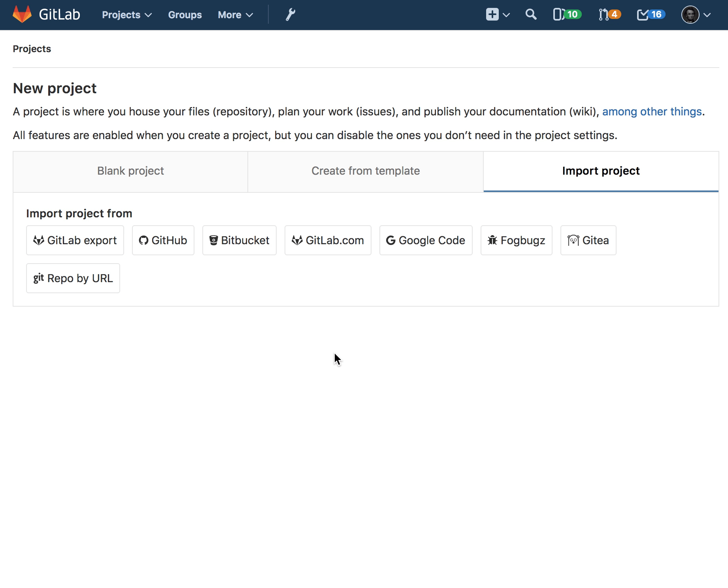Open search with the magnifier icon

pos(531,15)
